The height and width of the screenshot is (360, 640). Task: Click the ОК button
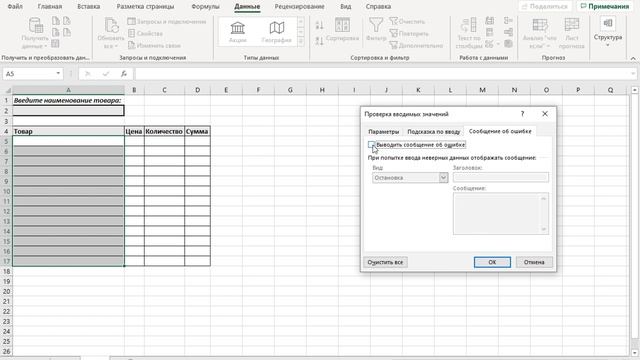tap(492, 262)
